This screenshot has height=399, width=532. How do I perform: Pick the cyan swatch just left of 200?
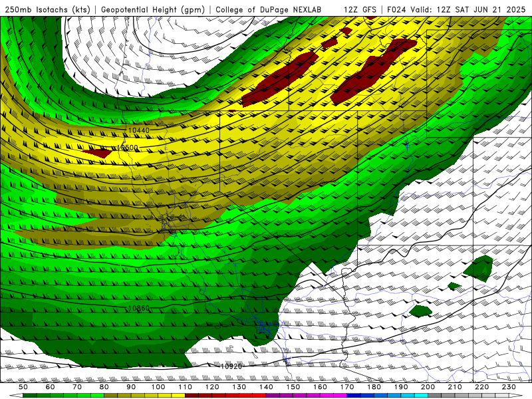(x=422, y=396)
